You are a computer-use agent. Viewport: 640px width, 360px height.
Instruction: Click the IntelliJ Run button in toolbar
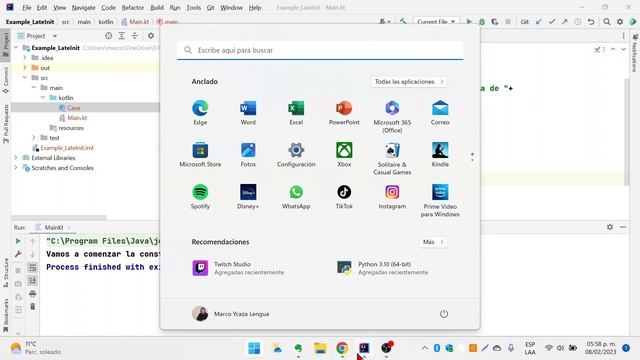point(469,22)
